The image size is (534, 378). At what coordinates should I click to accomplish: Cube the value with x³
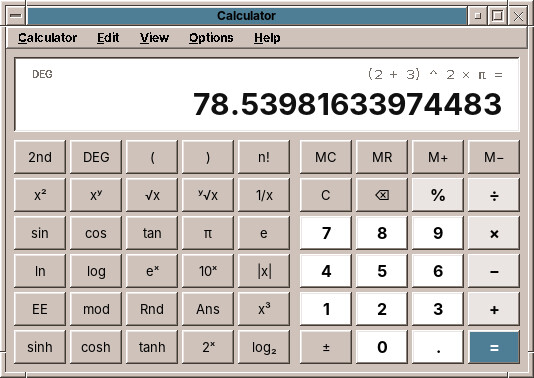click(264, 309)
